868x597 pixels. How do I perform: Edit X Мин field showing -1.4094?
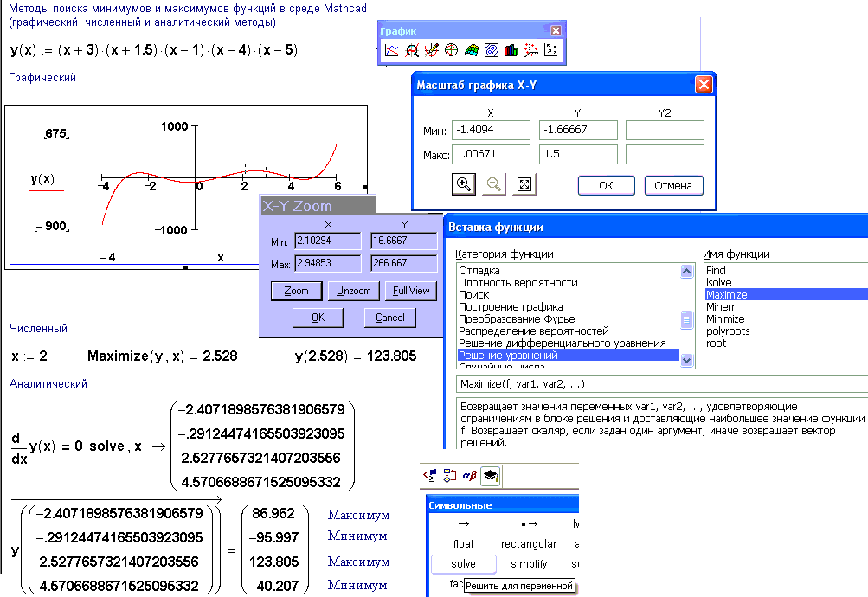coord(491,130)
